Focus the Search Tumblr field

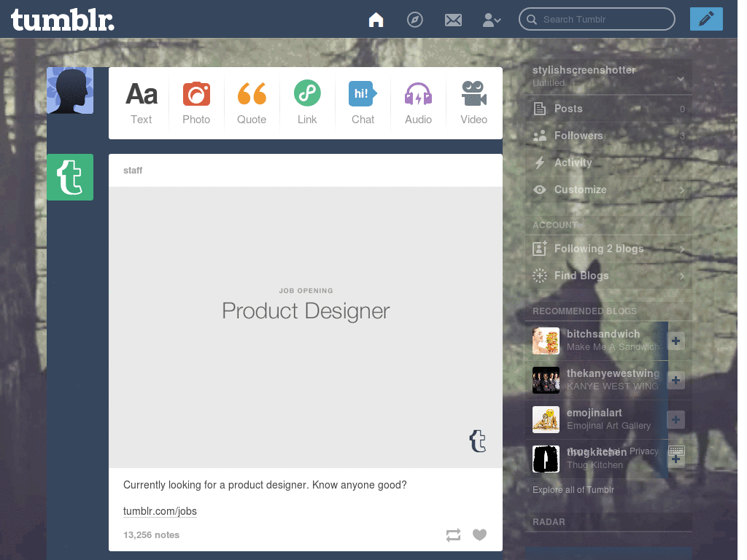(597, 19)
